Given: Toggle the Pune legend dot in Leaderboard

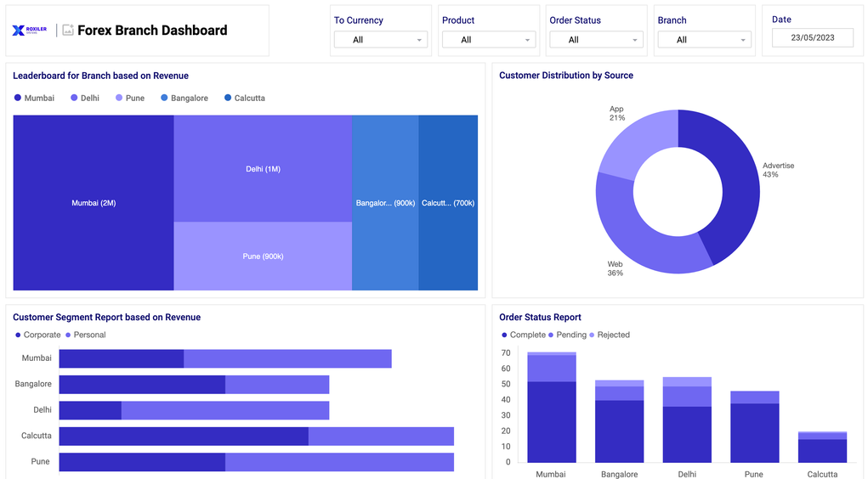Looking at the screenshot, I should pos(119,99).
